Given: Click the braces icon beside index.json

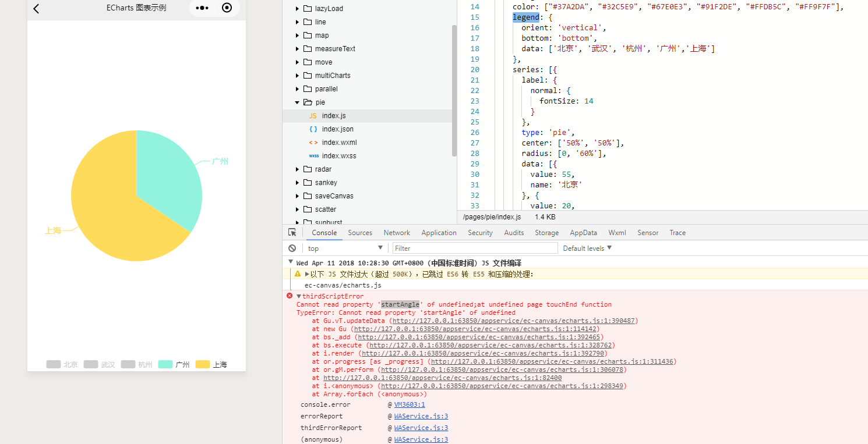Looking at the screenshot, I should pyautogui.click(x=312, y=129).
